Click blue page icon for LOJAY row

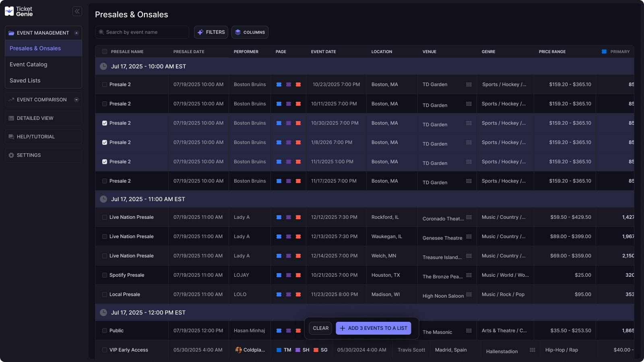279,275
